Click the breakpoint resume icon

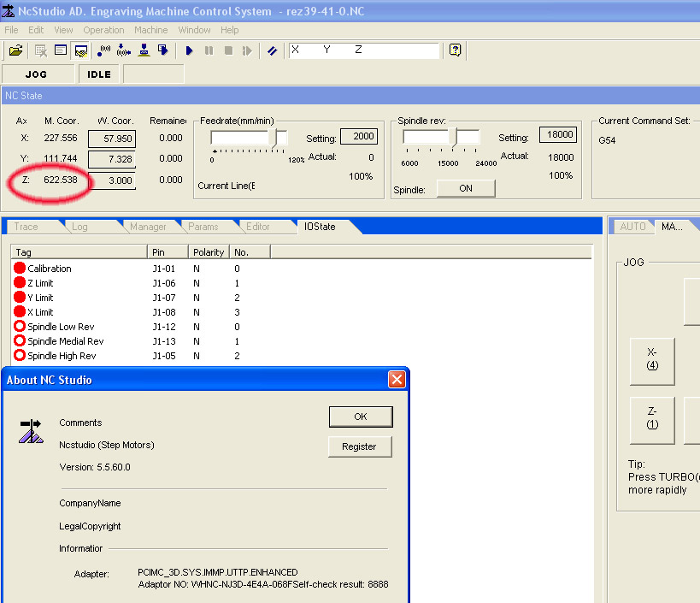click(x=247, y=50)
